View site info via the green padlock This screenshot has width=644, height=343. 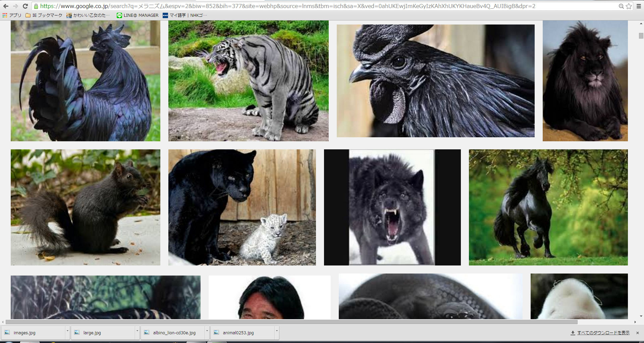[36, 6]
